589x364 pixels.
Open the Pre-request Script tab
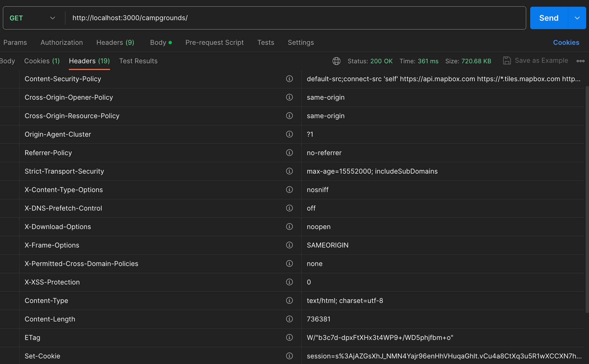coord(214,43)
